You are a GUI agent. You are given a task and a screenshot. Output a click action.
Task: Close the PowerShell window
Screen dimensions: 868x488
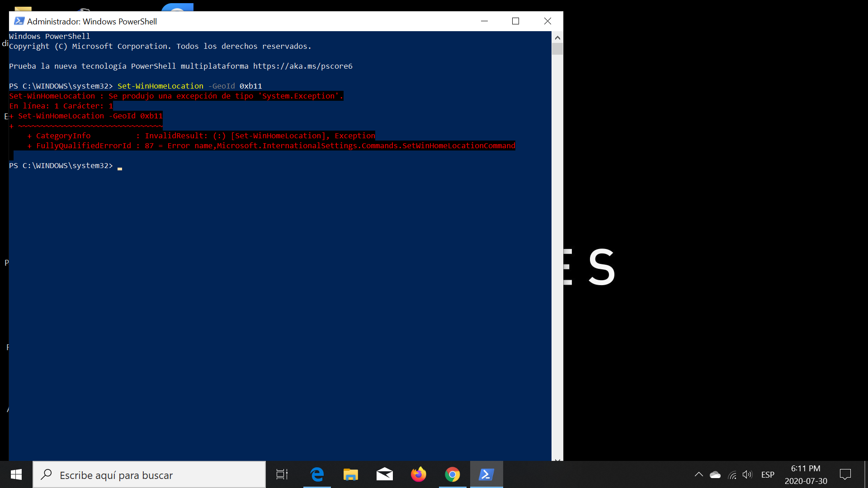point(547,21)
